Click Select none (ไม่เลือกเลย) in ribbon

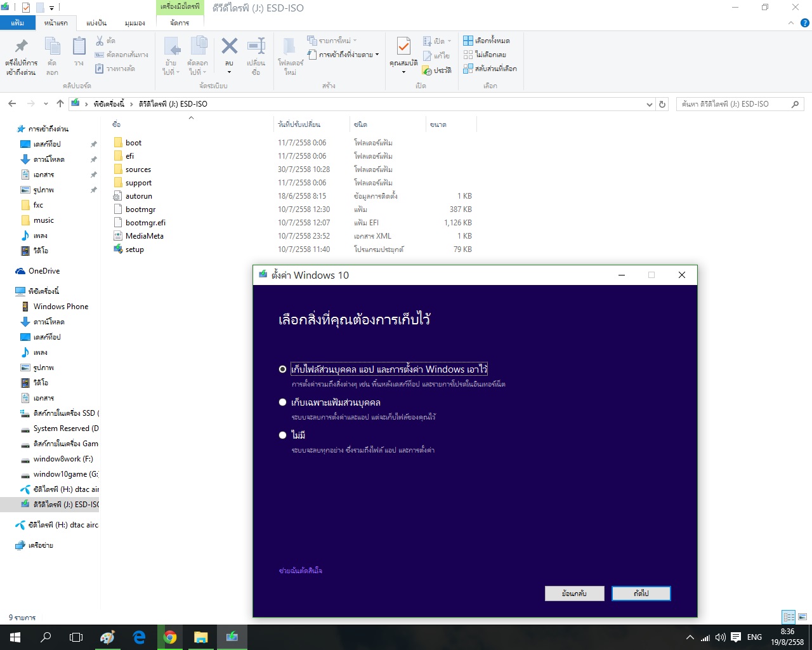point(485,55)
